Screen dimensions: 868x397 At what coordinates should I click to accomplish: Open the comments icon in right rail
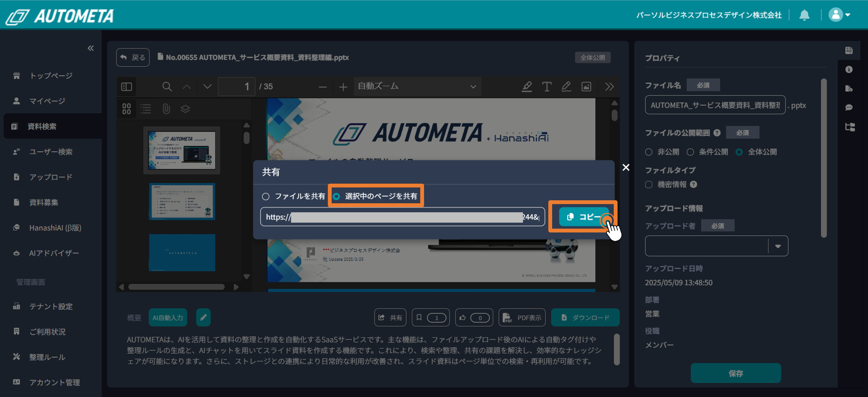click(x=849, y=107)
